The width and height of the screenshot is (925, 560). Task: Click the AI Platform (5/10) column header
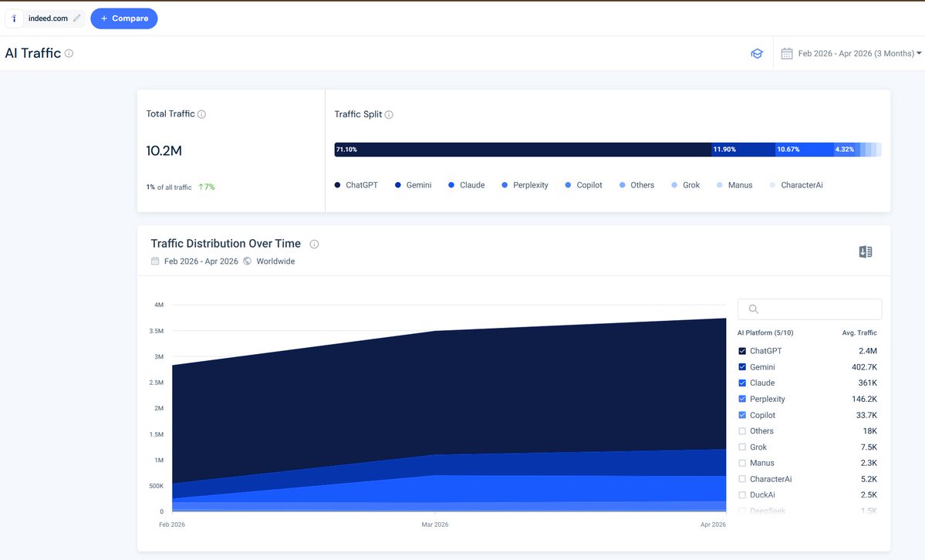765,332
